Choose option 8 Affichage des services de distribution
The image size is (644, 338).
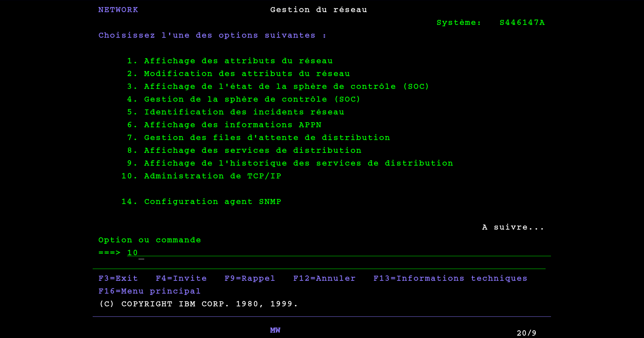tap(252, 150)
